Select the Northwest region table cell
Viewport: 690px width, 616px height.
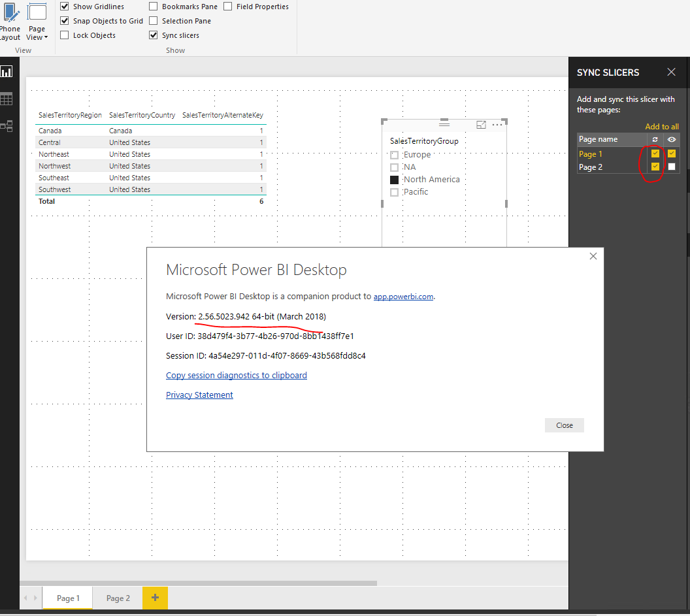pyautogui.click(x=55, y=166)
